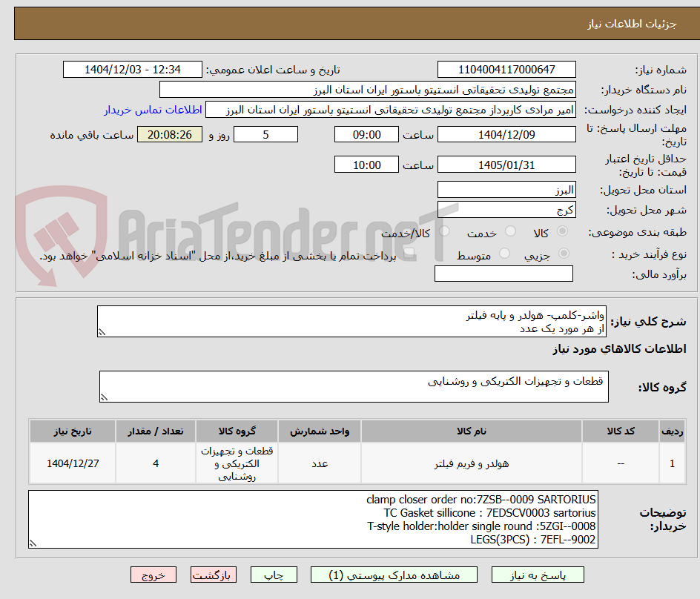Click the empty financial estimate field

pyautogui.click(x=503, y=274)
